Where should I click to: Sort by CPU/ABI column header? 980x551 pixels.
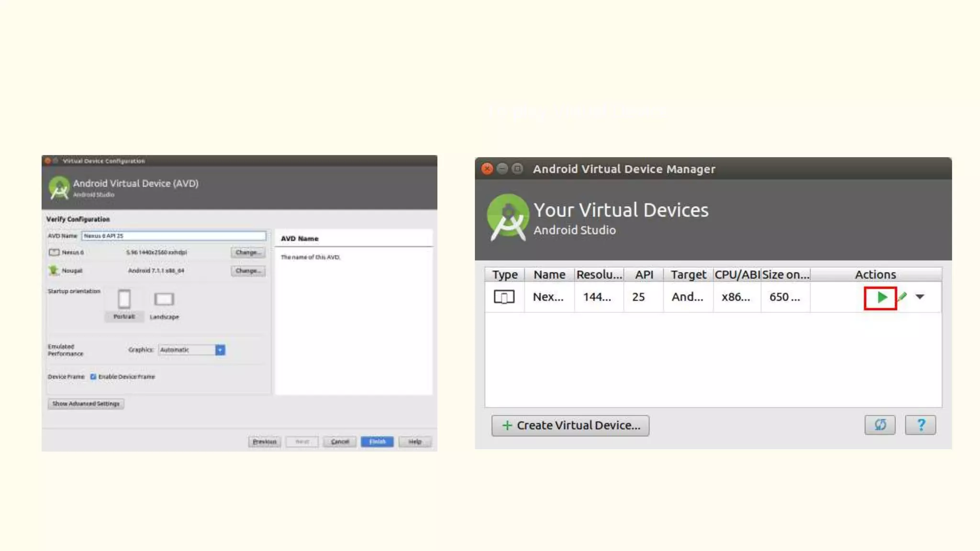[x=737, y=275]
